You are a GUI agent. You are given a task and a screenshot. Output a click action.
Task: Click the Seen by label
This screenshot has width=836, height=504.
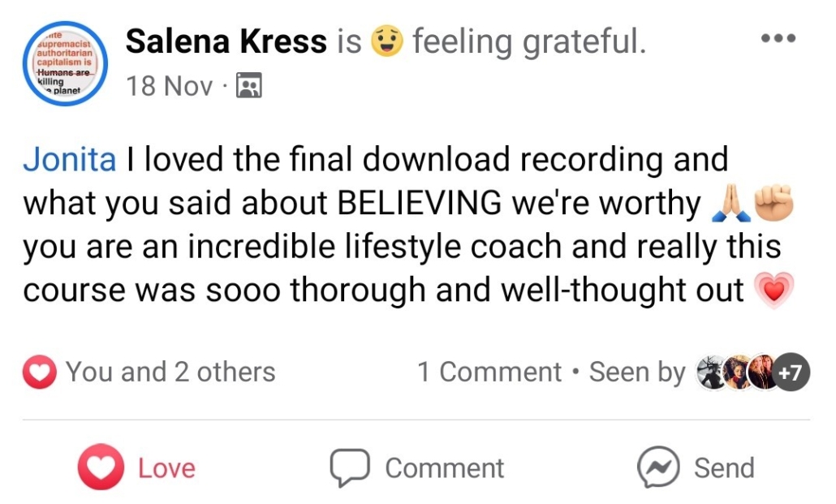click(637, 373)
